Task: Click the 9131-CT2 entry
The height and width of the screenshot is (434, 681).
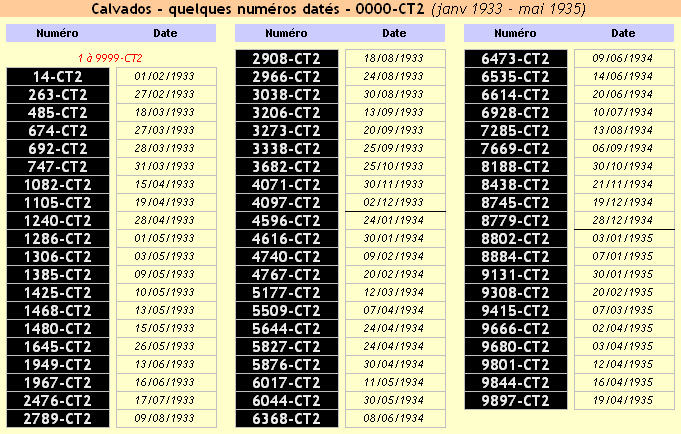Action: tap(516, 275)
